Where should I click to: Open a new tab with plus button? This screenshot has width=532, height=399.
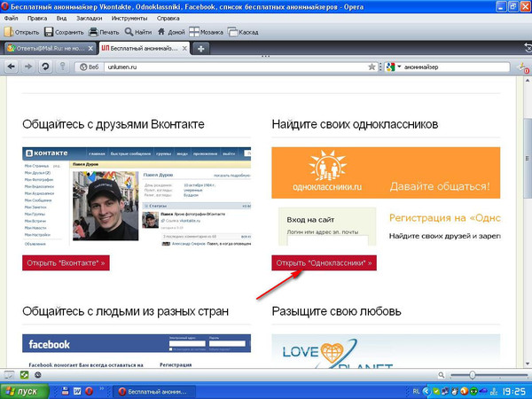[201, 48]
